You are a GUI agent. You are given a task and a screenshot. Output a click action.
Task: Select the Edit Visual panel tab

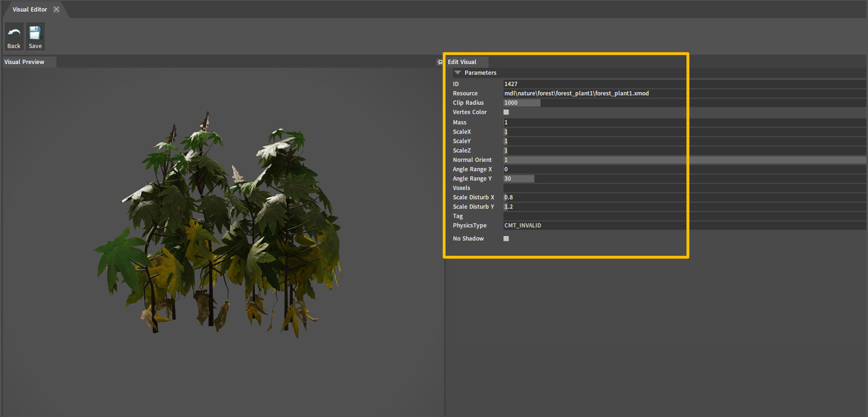pos(462,62)
